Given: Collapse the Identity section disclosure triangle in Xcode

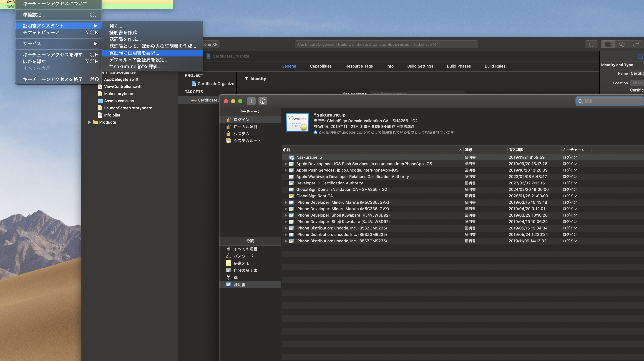Looking at the screenshot, I should click(246, 79).
